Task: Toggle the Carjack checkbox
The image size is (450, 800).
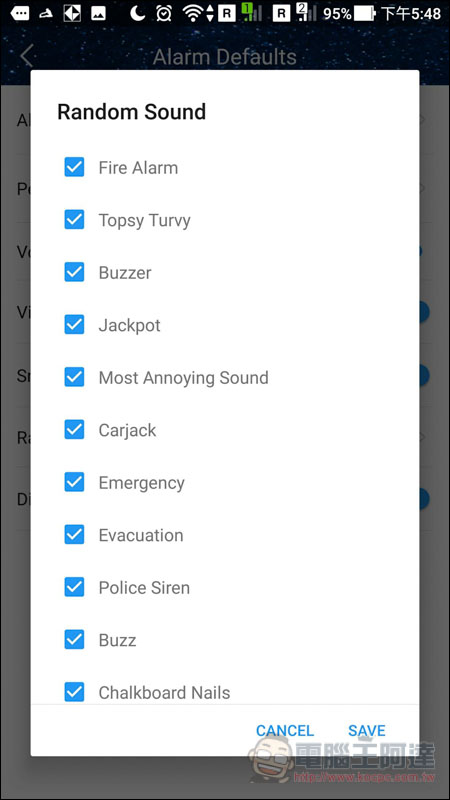Action: click(x=74, y=430)
